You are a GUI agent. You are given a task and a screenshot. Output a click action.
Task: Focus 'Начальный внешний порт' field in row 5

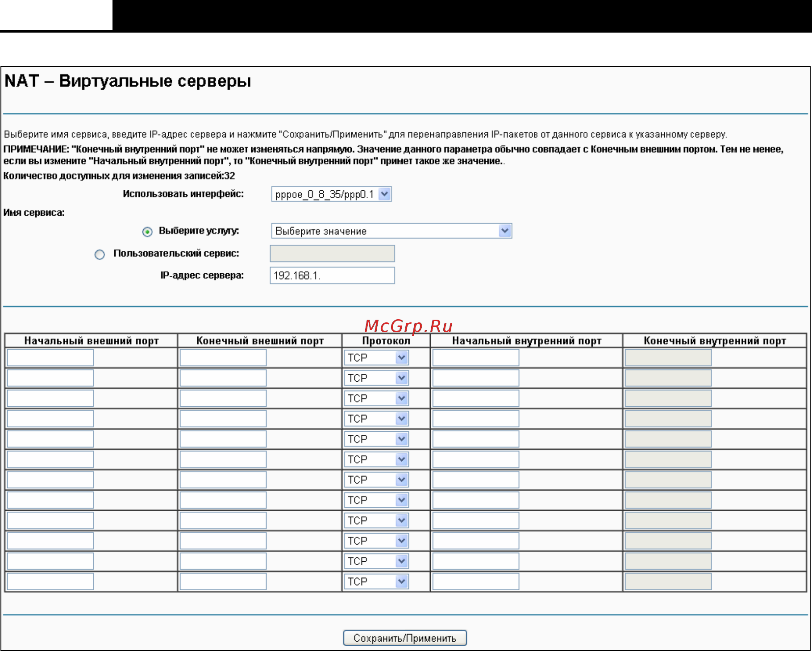(50, 439)
